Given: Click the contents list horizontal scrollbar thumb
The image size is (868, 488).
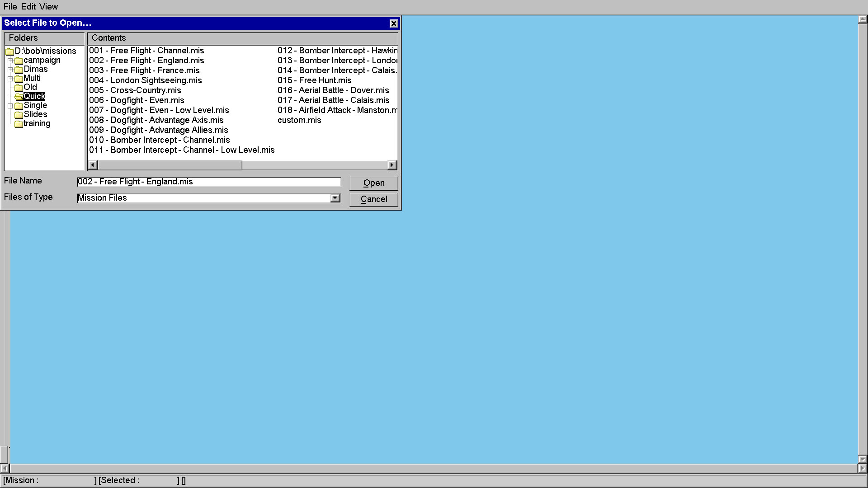Looking at the screenshot, I should 170,165.
